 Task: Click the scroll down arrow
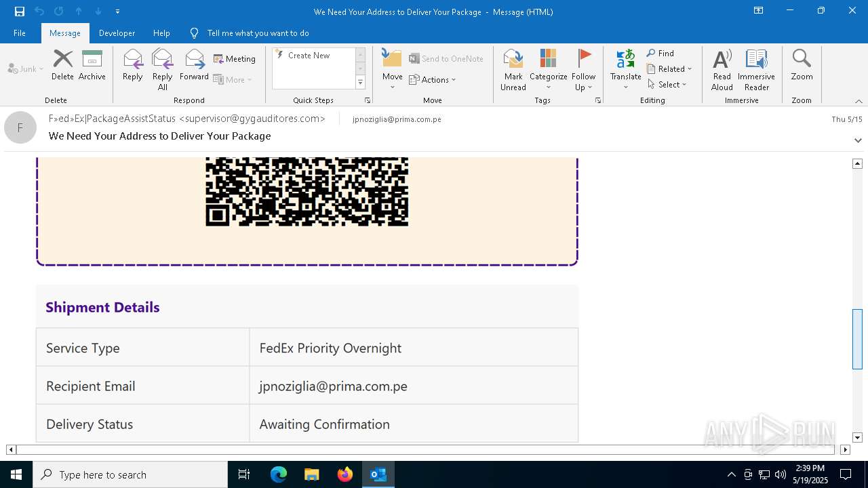(857, 438)
